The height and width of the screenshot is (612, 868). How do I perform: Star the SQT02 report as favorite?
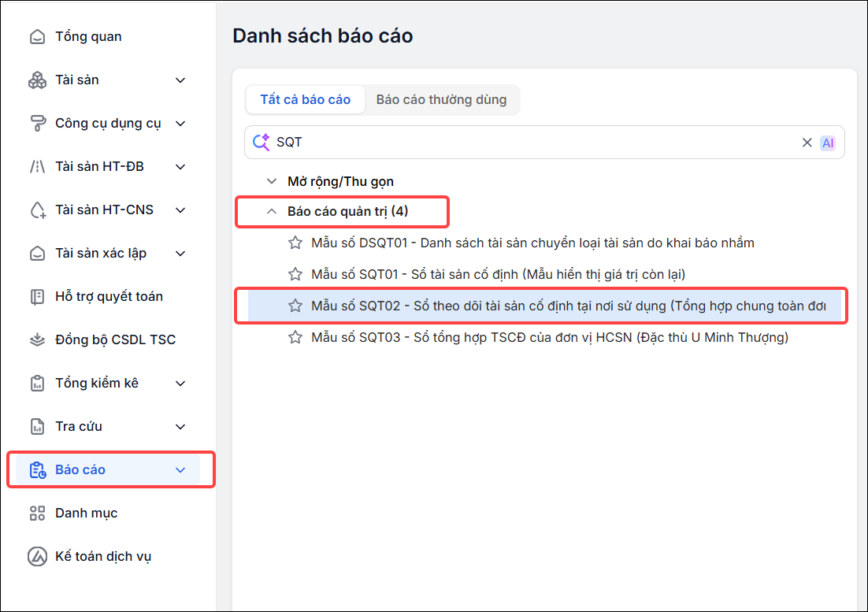295,306
